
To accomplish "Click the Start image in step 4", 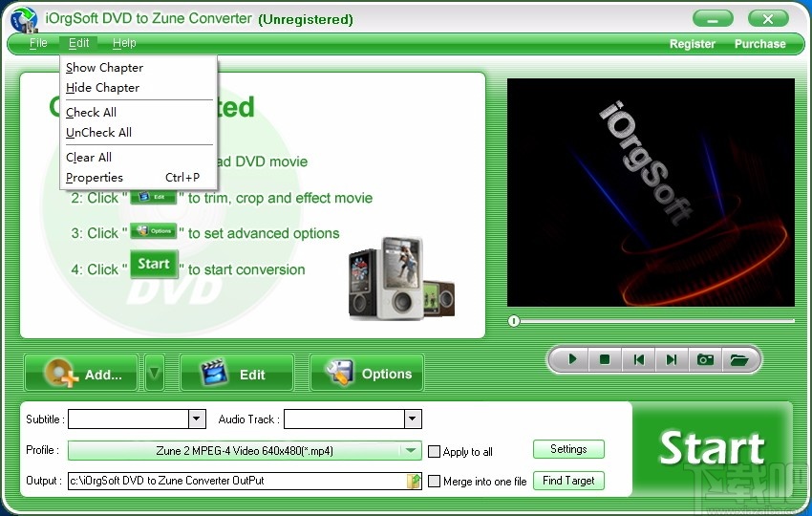I will [x=154, y=265].
